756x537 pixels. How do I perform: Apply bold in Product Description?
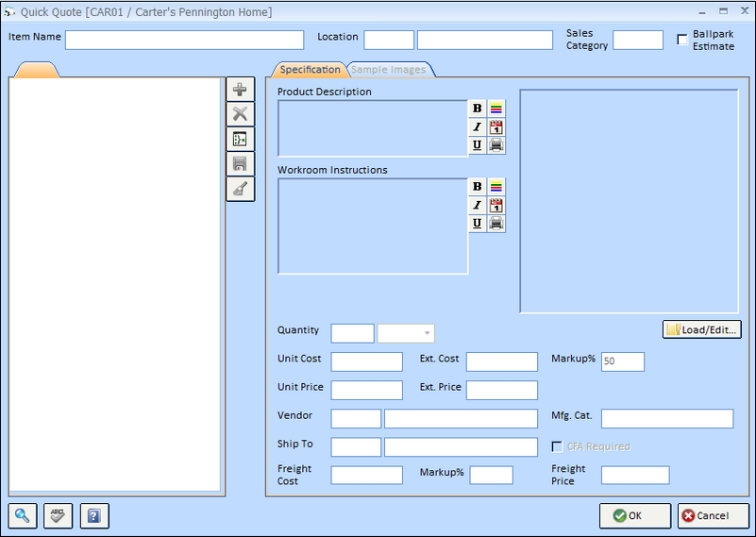tap(478, 109)
